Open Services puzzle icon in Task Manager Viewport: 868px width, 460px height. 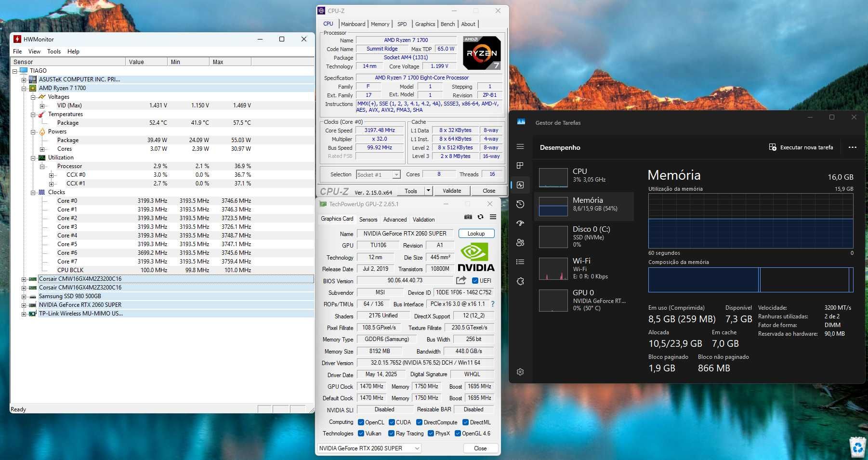520,281
